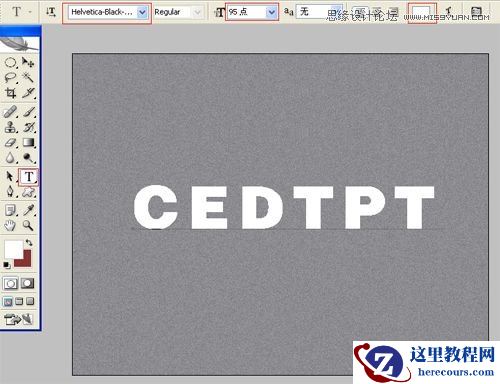Edit in Standard Mode
Viewport: 500px width, 384px height.
click(10, 284)
